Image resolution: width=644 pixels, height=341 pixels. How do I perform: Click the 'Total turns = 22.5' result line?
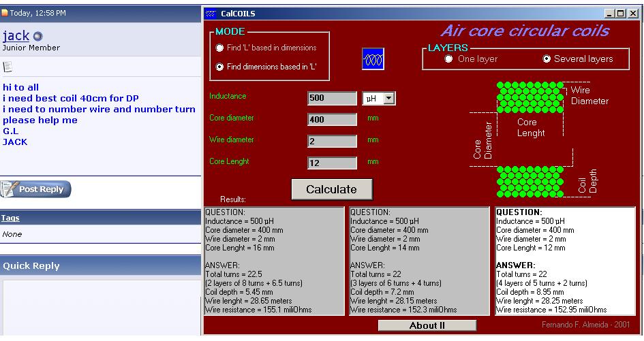234,274
